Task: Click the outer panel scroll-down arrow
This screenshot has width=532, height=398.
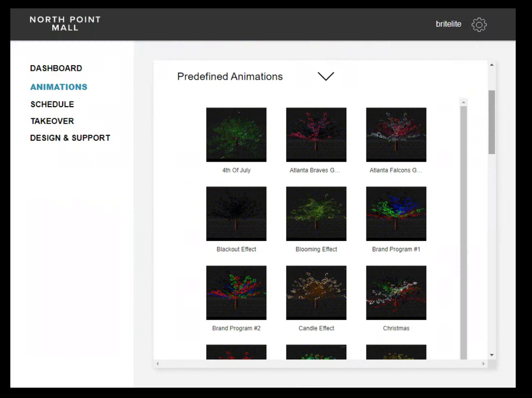Action: [492, 355]
